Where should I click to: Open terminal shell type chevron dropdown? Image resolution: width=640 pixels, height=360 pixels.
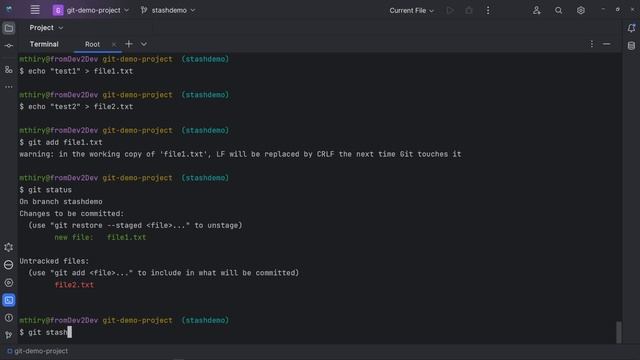click(x=144, y=44)
